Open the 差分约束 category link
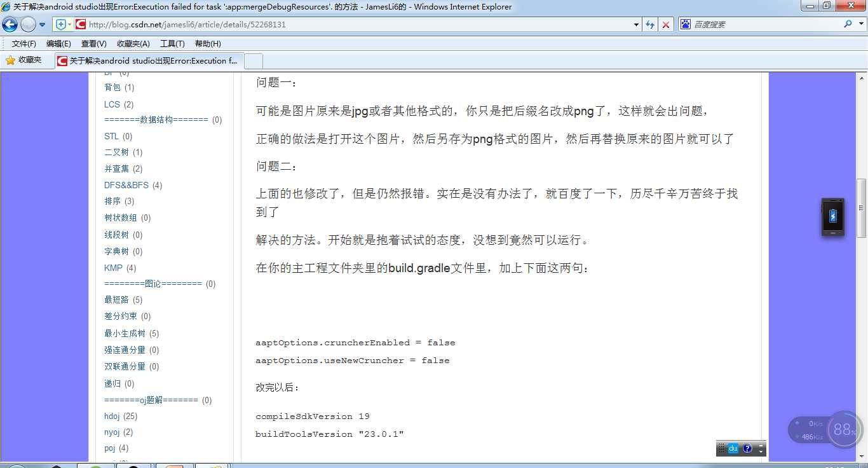This screenshot has width=868, height=468. (121, 316)
